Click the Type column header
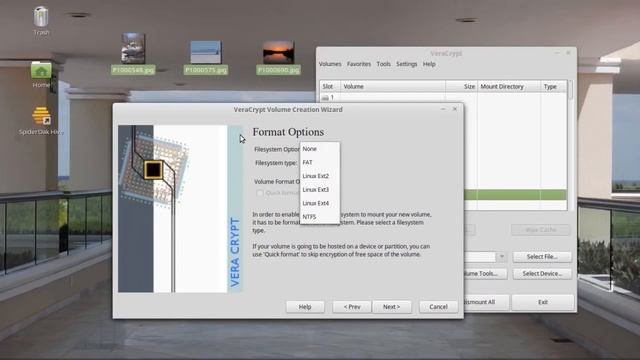 [553, 87]
